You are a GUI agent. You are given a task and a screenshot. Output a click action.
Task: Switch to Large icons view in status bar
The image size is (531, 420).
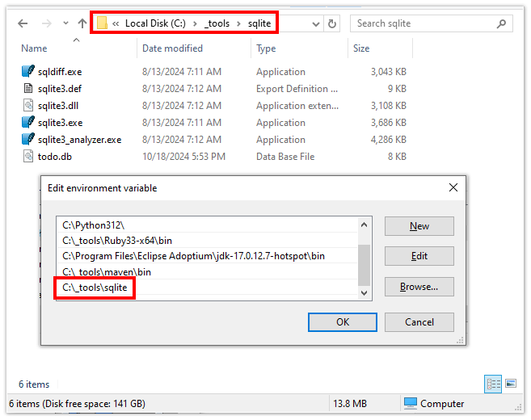click(x=510, y=384)
